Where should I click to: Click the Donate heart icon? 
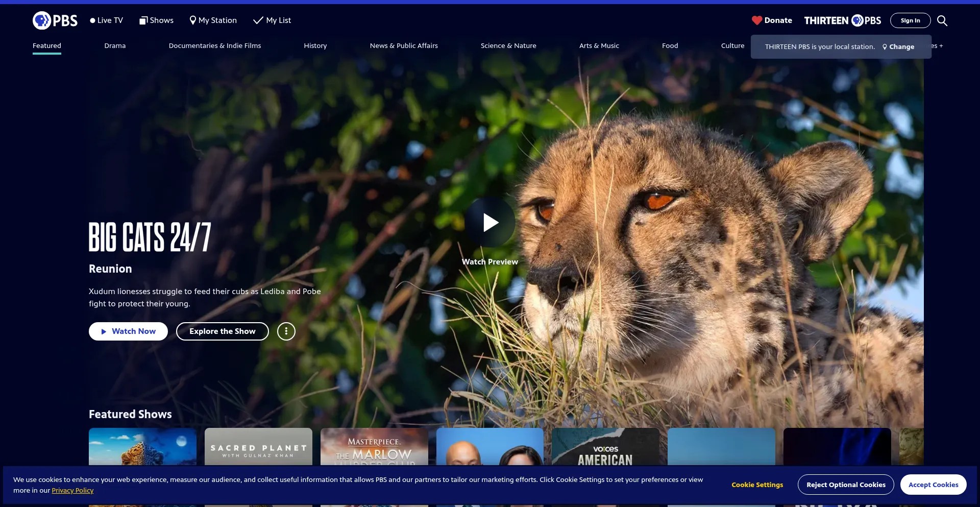click(757, 20)
